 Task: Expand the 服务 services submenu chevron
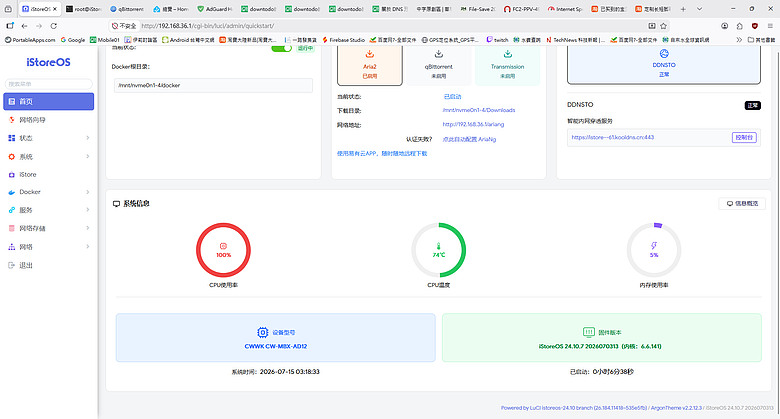(x=88, y=210)
